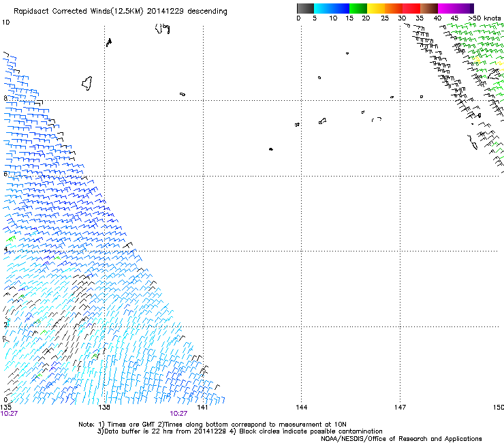The image size is (504, 443).
Task: Click NOAA/NESDIS Office of Research credit text
Action: (x=401, y=439)
